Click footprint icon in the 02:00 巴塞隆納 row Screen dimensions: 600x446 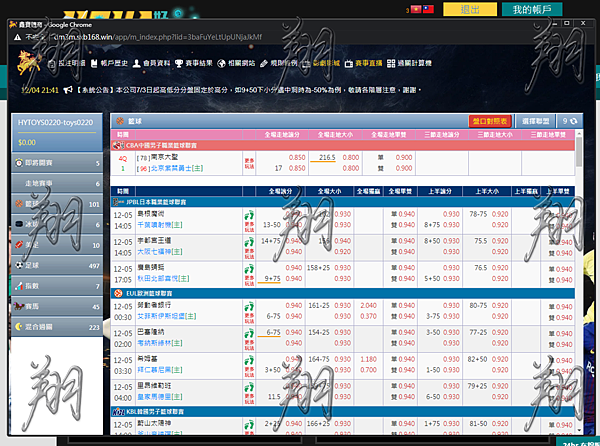click(x=249, y=333)
